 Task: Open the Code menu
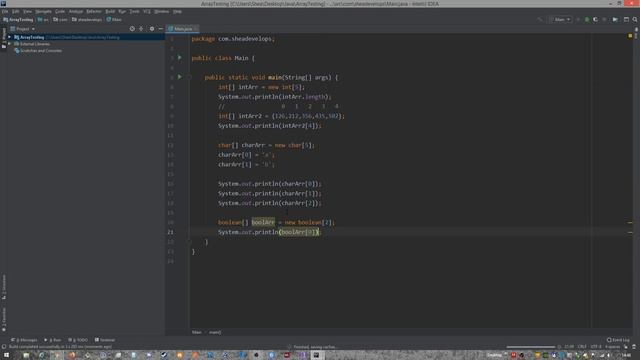click(60, 11)
